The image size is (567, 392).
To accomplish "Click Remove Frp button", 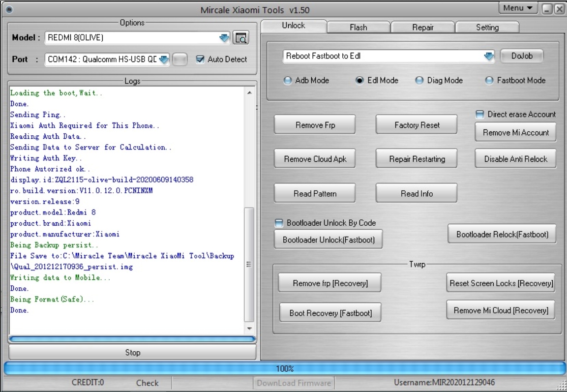I will click(315, 125).
